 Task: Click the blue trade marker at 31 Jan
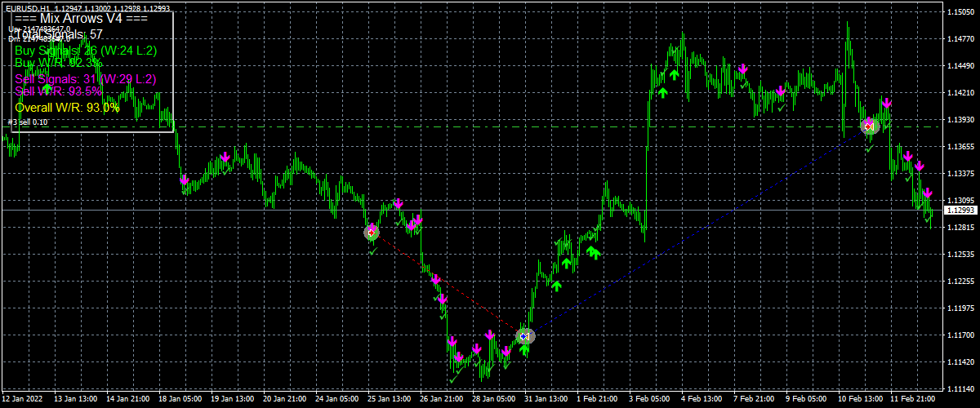tap(525, 335)
